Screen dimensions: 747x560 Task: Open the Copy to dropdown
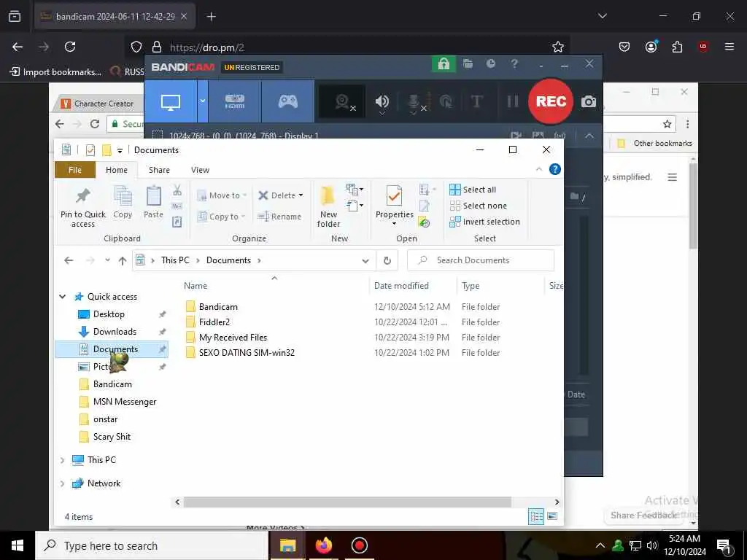(221, 217)
